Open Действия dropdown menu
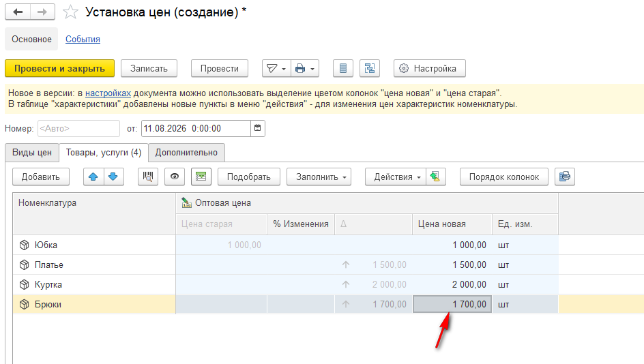Image resolution: width=644 pixels, height=364 pixels. (396, 177)
